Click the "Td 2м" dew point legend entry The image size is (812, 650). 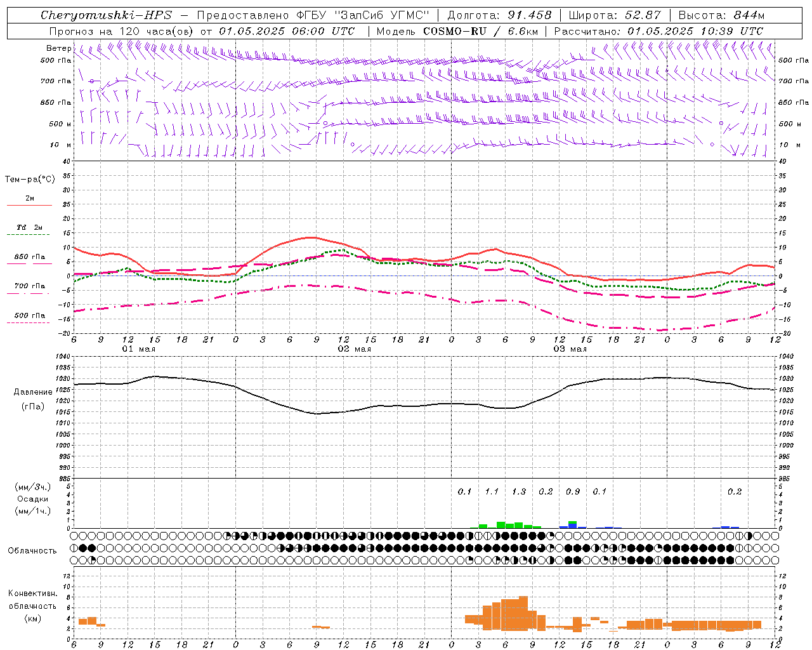[x=30, y=227]
